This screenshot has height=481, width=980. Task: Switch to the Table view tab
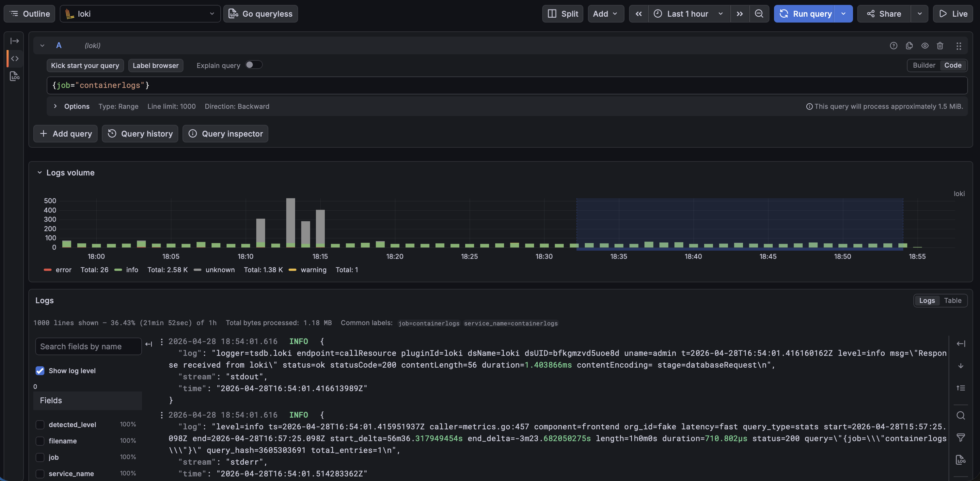coord(953,301)
